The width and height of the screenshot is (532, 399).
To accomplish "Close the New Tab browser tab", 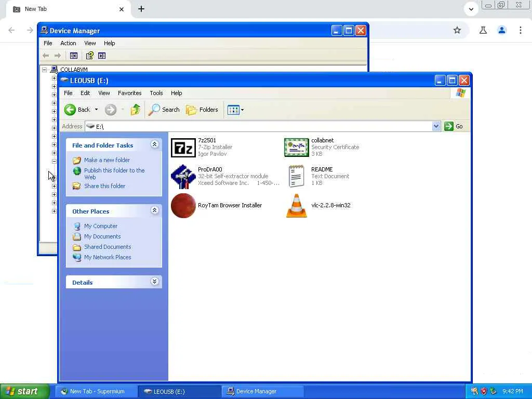I will pyautogui.click(x=122, y=9).
